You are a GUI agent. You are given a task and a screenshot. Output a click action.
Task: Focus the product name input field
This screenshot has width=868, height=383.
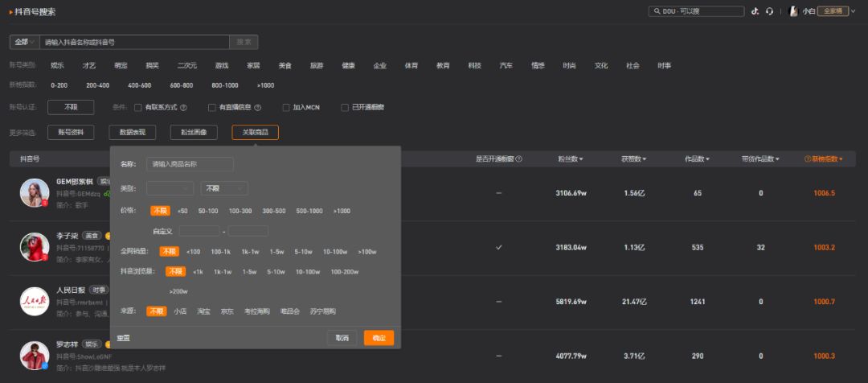pyautogui.click(x=190, y=164)
